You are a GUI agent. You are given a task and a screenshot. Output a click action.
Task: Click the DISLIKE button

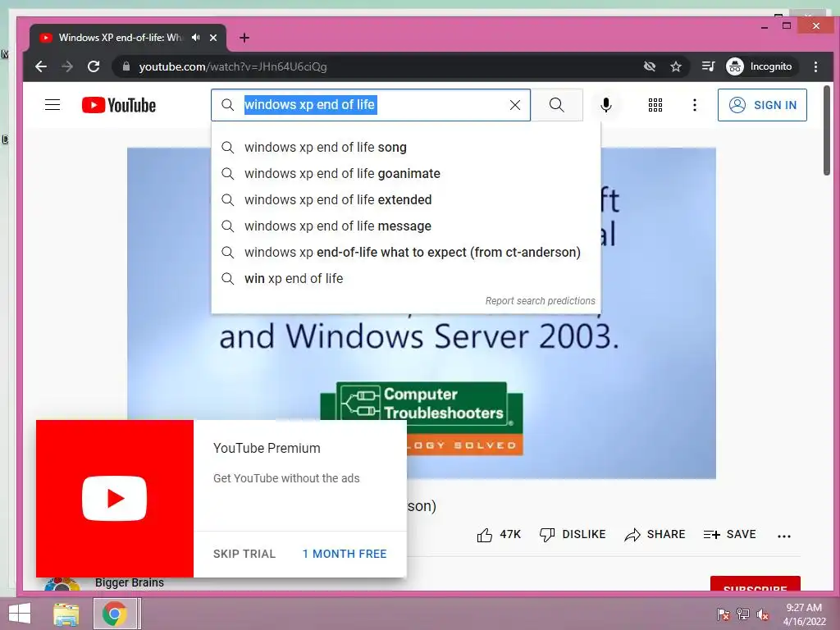(572, 535)
